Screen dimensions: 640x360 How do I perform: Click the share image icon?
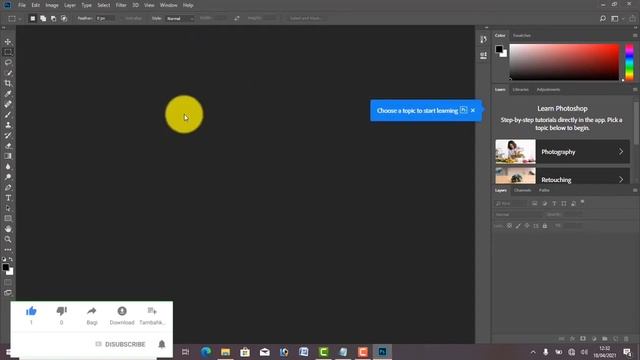click(x=632, y=18)
